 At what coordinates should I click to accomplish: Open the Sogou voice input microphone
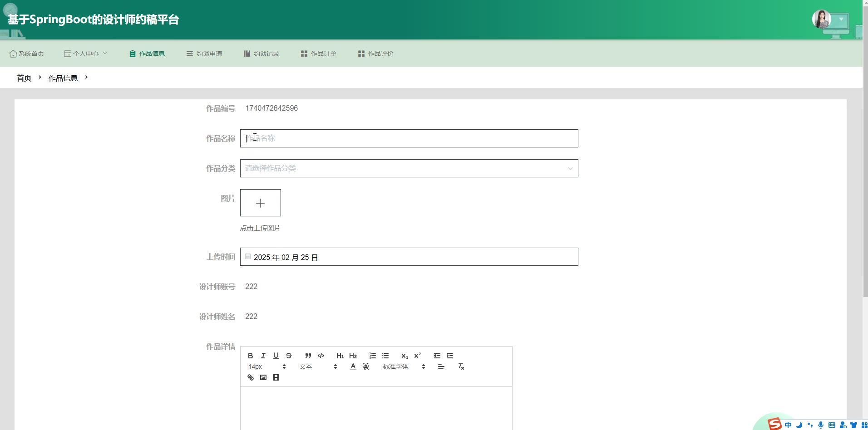[821, 425]
